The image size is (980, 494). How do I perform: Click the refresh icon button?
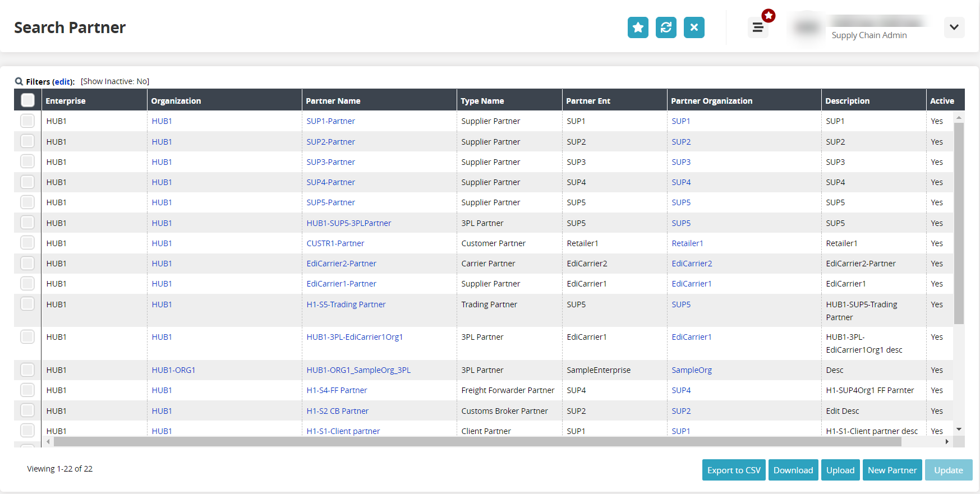(x=666, y=27)
